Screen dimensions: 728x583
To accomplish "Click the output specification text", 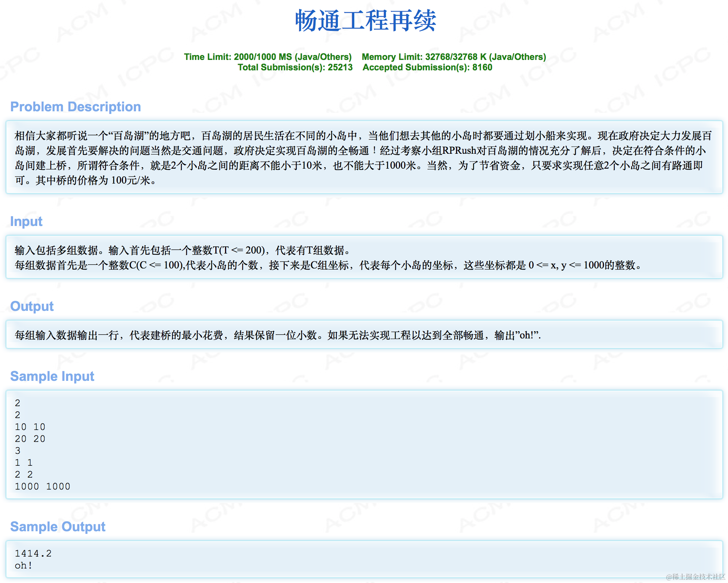I will (277, 335).
